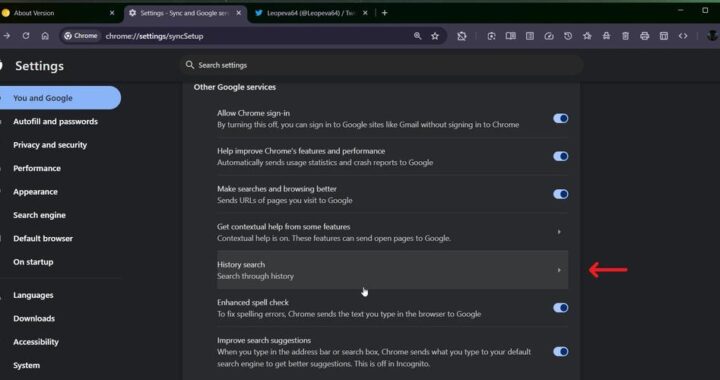The image size is (720, 380).
Task: Open the performance gauge icon
Action: pyautogui.click(x=549, y=36)
